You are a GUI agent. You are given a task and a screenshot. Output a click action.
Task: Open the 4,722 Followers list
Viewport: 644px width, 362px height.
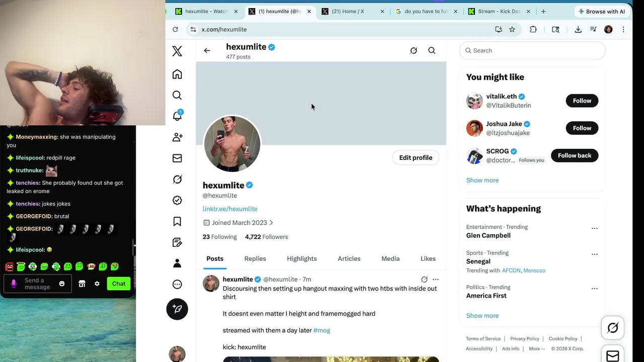267,237
